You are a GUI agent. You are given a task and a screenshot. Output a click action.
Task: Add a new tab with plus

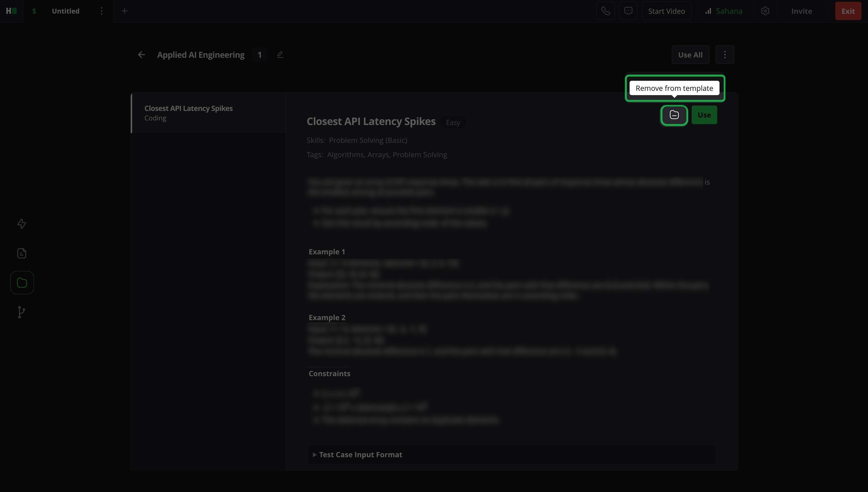pos(124,11)
